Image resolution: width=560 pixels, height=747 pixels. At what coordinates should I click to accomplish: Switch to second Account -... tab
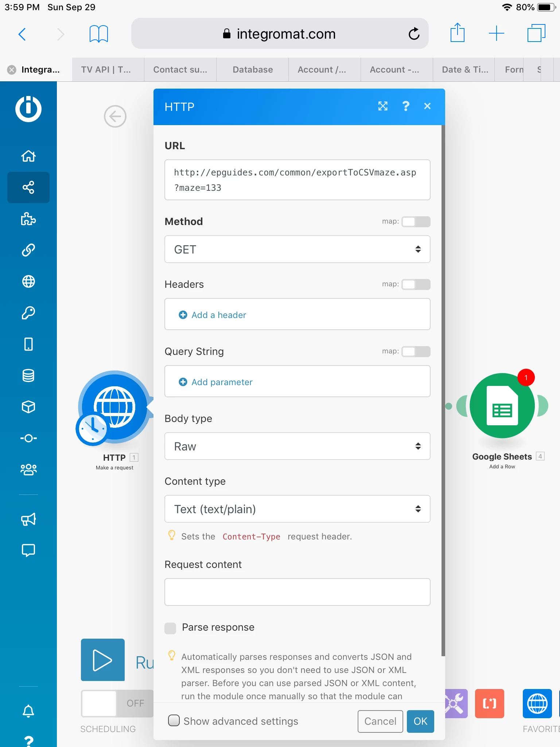click(396, 70)
